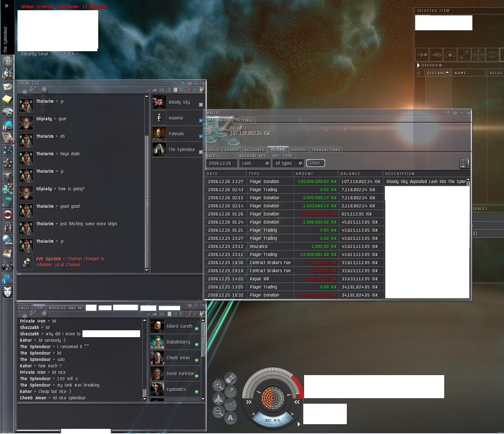Screen dimensions: 504x434
Task: Click Local chat message input area
Action: point(111,288)
